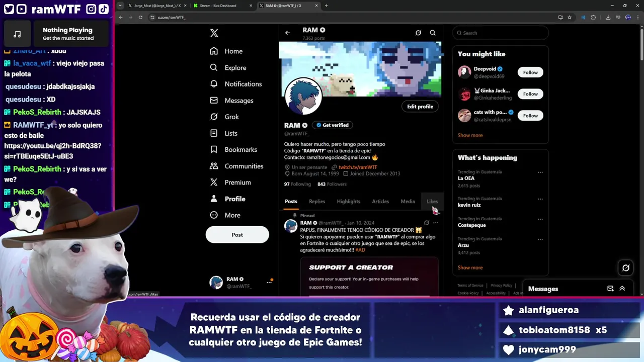644x362 pixels.
Task: Open the browser downloads icon
Action: click(608, 17)
